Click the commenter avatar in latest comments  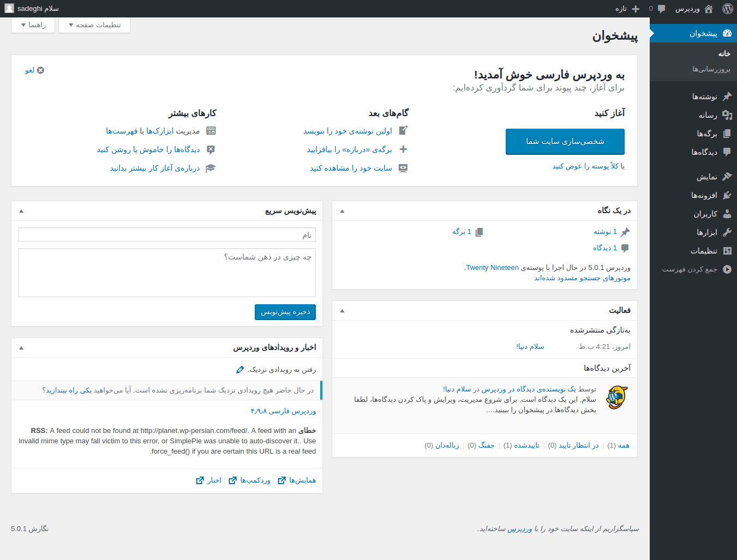(617, 398)
